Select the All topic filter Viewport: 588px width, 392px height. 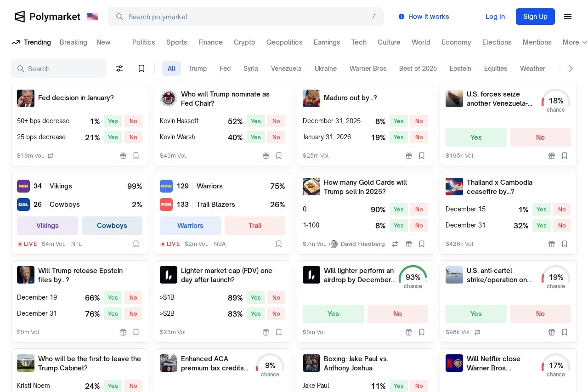[171, 68]
